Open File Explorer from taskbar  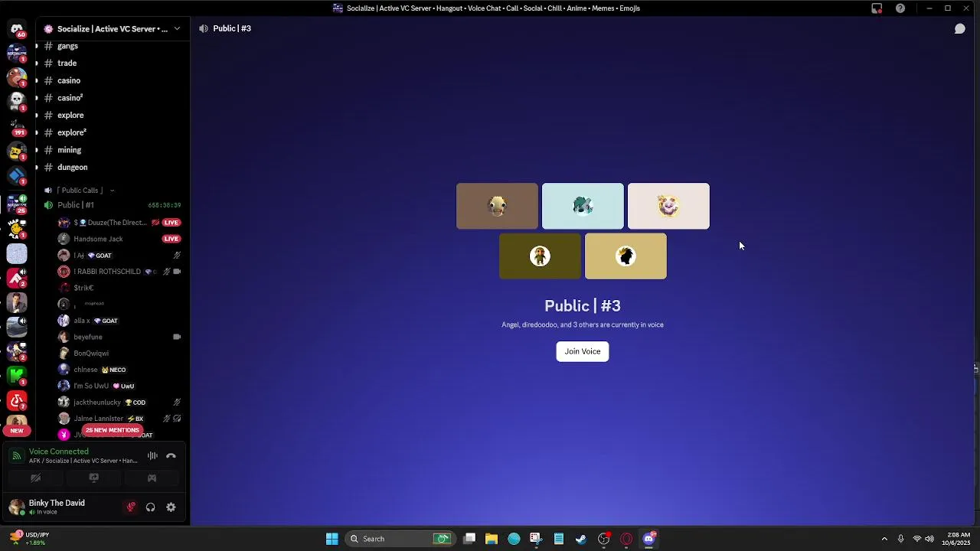pos(492,539)
